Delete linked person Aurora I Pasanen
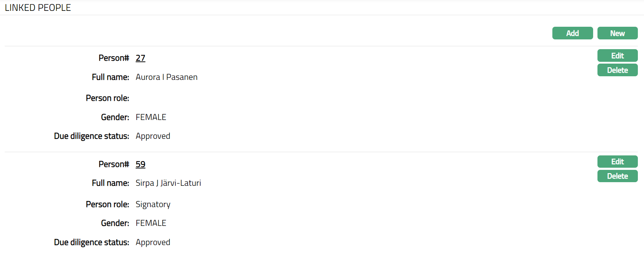 (617, 70)
